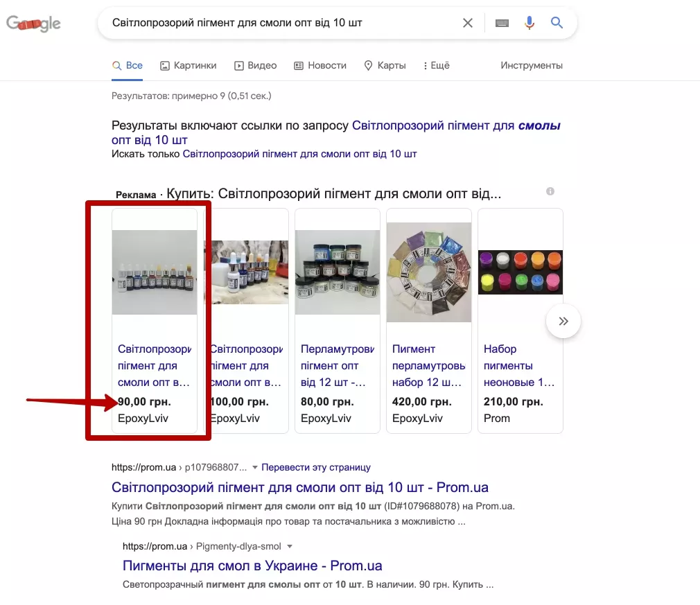Viewport: 700px width, 605px height.
Task: Open the 90,00 грн. pigment bottles image
Action: pos(155,272)
